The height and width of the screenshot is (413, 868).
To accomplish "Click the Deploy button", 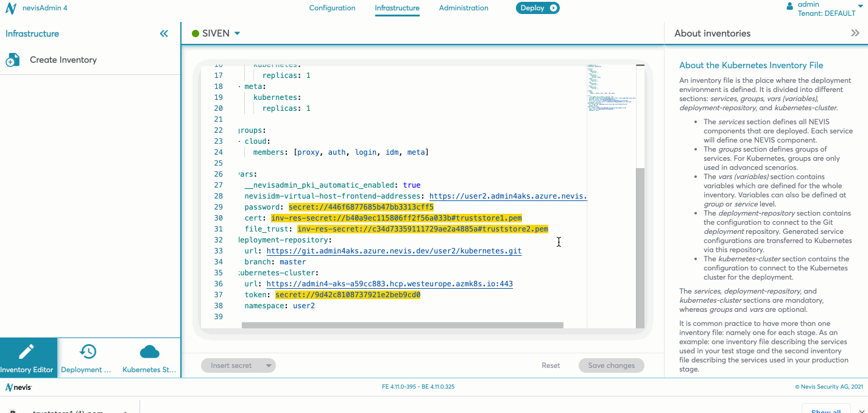I will (537, 8).
